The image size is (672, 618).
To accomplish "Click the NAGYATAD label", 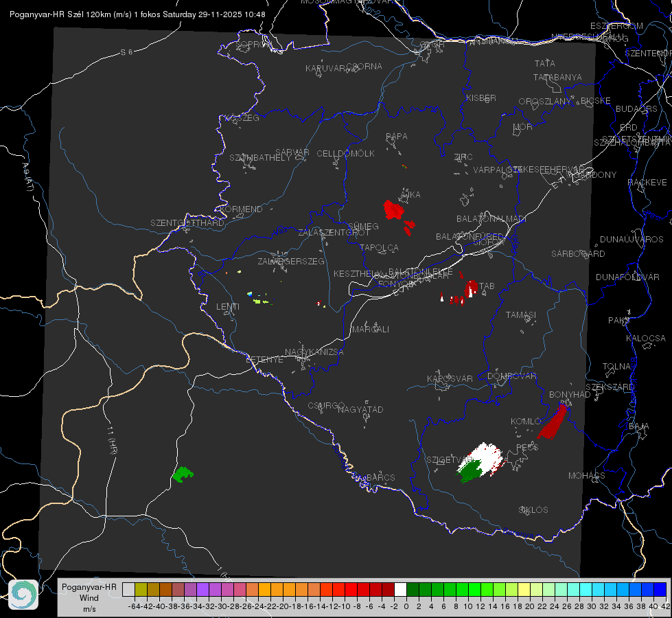I will tap(360, 409).
